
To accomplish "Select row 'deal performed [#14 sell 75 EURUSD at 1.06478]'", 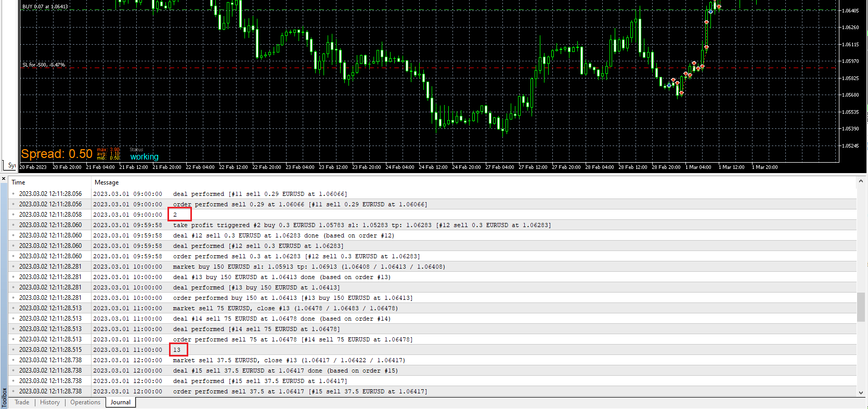I will 433,329.
